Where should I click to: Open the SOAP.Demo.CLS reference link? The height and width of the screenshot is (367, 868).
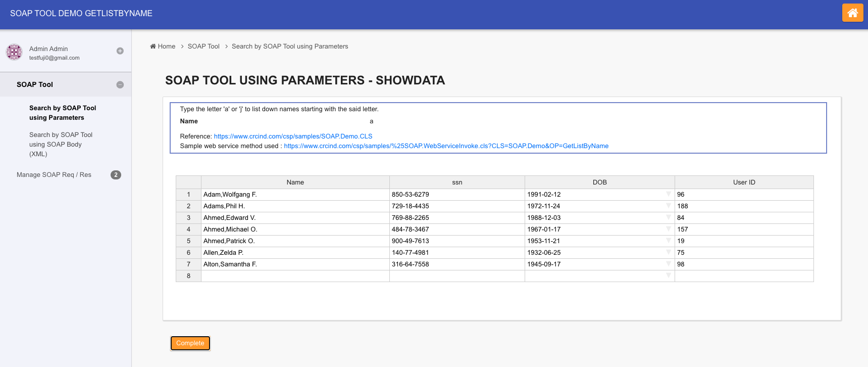click(x=293, y=136)
